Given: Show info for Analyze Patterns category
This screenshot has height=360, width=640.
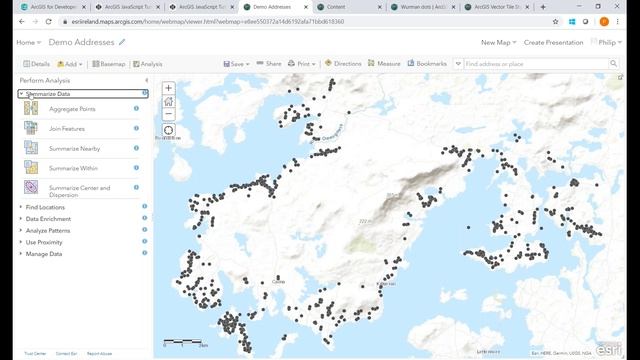Looking at the screenshot, I should pos(144,229).
